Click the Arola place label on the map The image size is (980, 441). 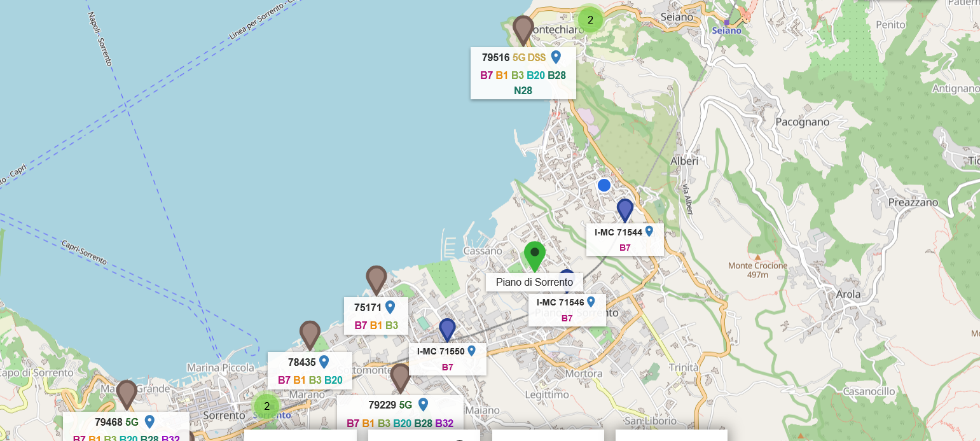point(849,294)
